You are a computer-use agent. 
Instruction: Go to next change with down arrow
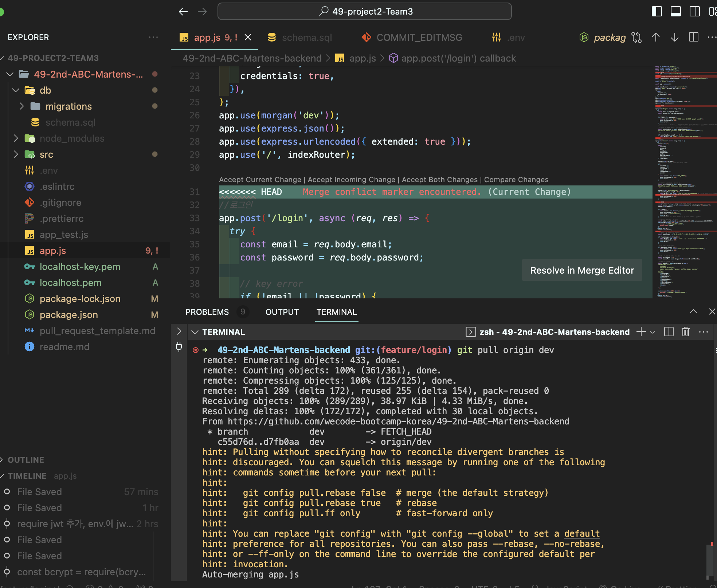coord(675,38)
